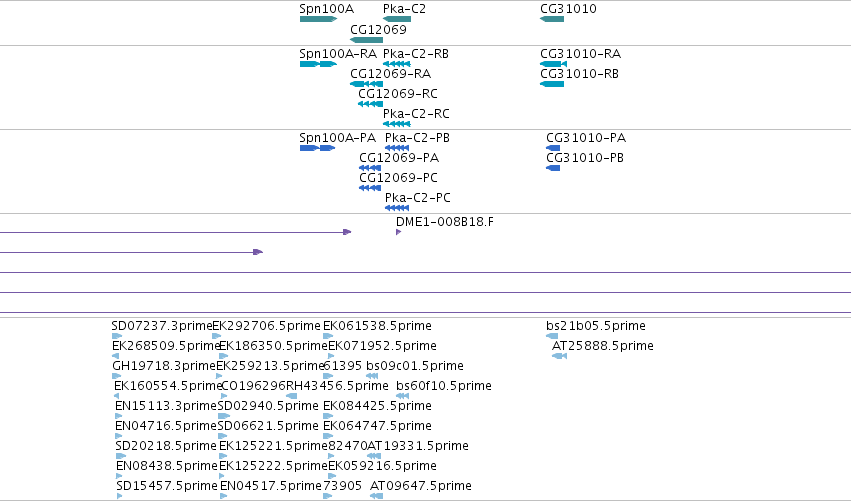Click the EK292706.5prime label
Viewport: 851px width, 501px height.
(x=266, y=326)
